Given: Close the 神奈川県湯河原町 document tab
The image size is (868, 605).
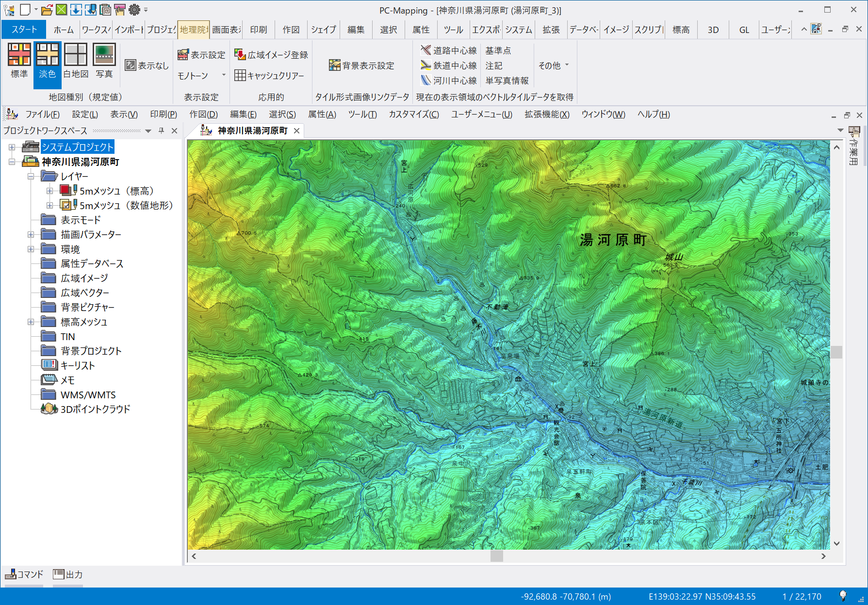Looking at the screenshot, I should 296,131.
